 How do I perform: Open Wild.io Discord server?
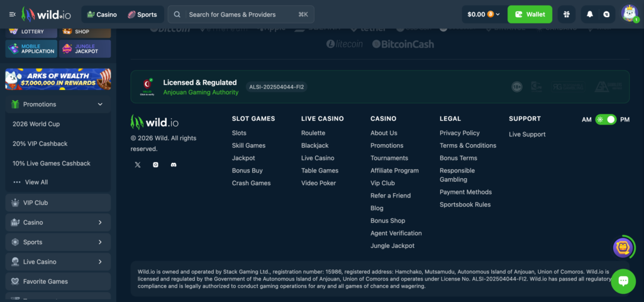click(x=174, y=165)
